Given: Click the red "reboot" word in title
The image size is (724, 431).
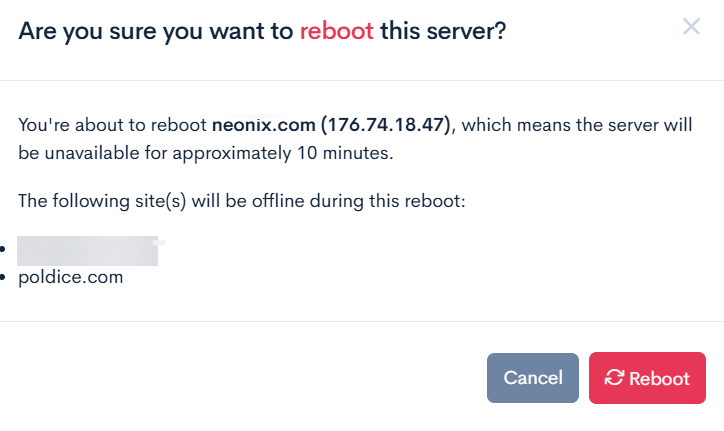Looking at the screenshot, I should [x=336, y=31].
